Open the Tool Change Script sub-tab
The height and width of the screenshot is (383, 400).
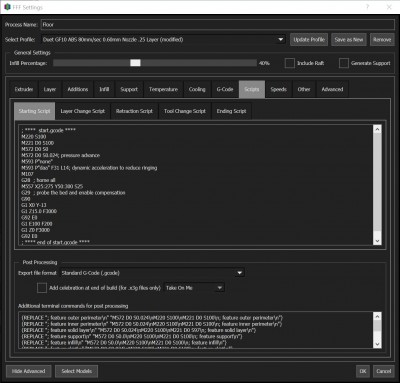[185, 111]
